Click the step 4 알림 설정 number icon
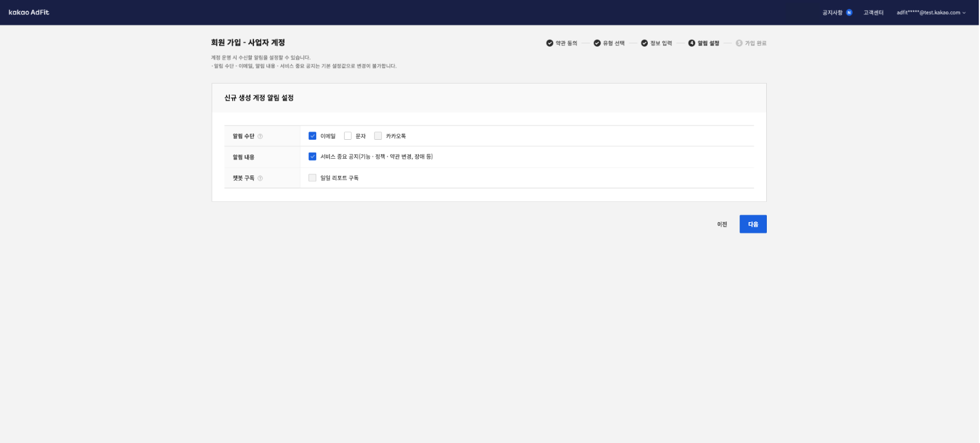This screenshot has height=443, width=980. [x=692, y=43]
